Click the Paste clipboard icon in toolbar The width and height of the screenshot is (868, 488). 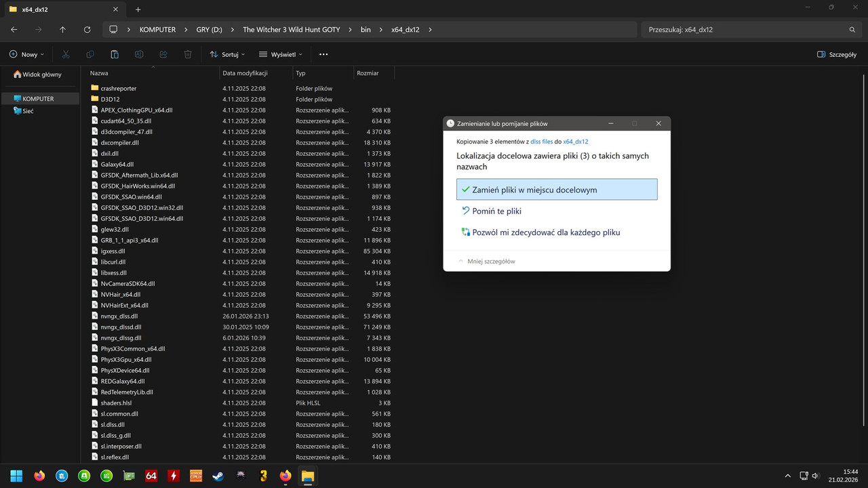115,54
